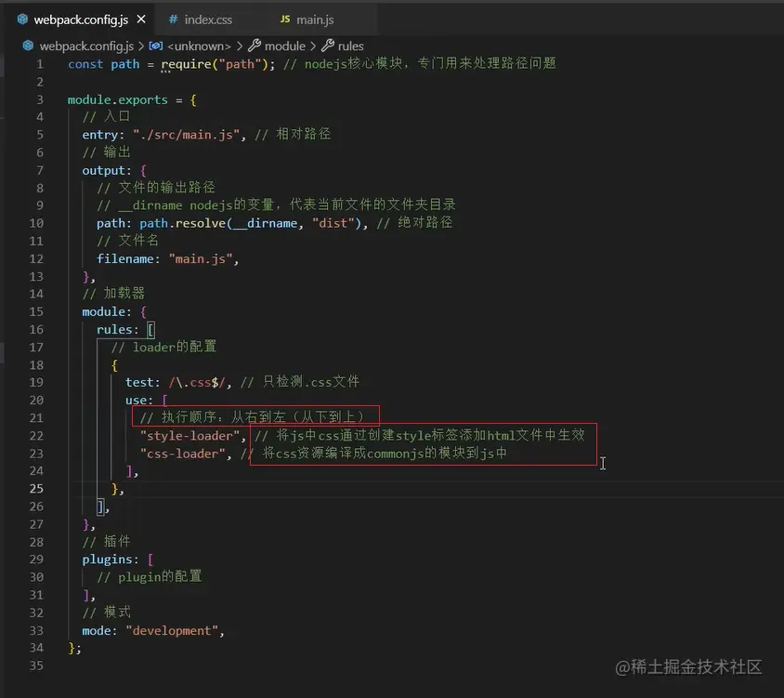Click line number 25 in gutter
This screenshot has width=784, height=698.
36,488
